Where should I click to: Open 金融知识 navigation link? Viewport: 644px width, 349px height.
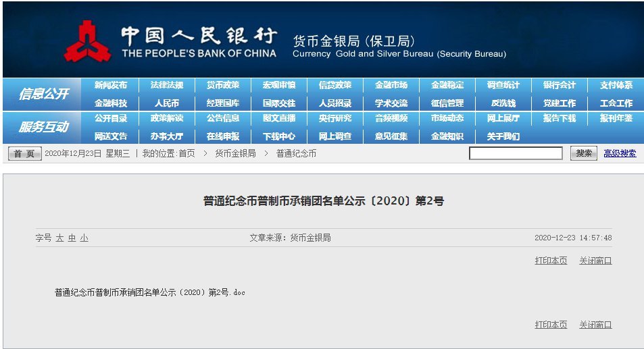point(447,136)
